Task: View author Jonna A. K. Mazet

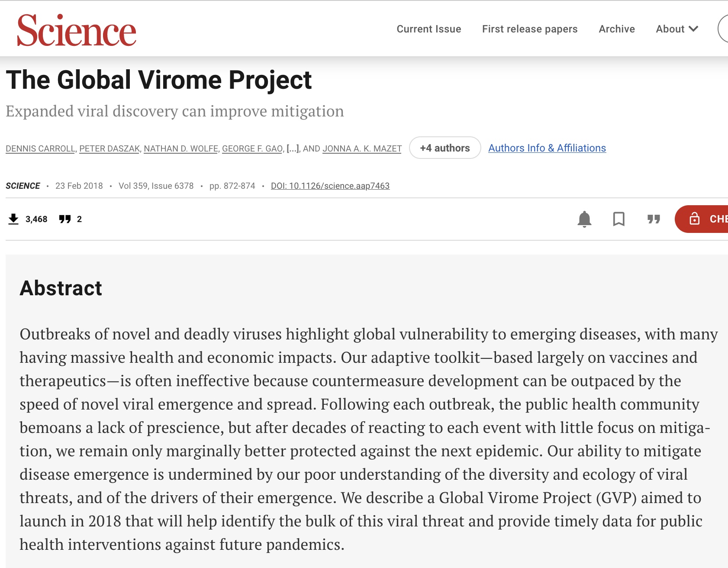Action: 362,148
